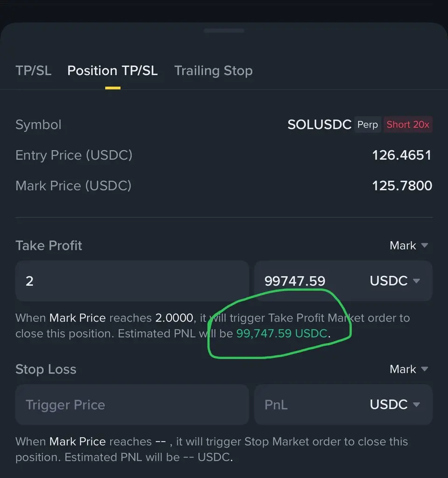Switch to the TP/SL tab

(33, 71)
